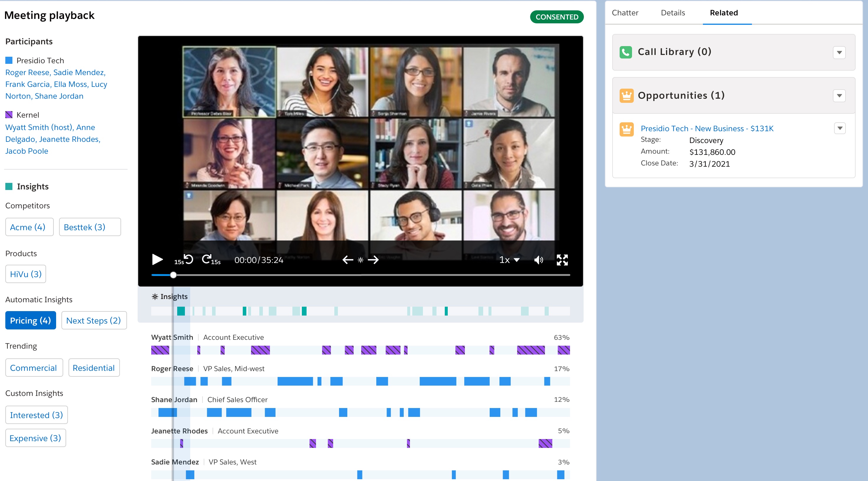Open the playback speed dropdown

pyautogui.click(x=509, y=259)
